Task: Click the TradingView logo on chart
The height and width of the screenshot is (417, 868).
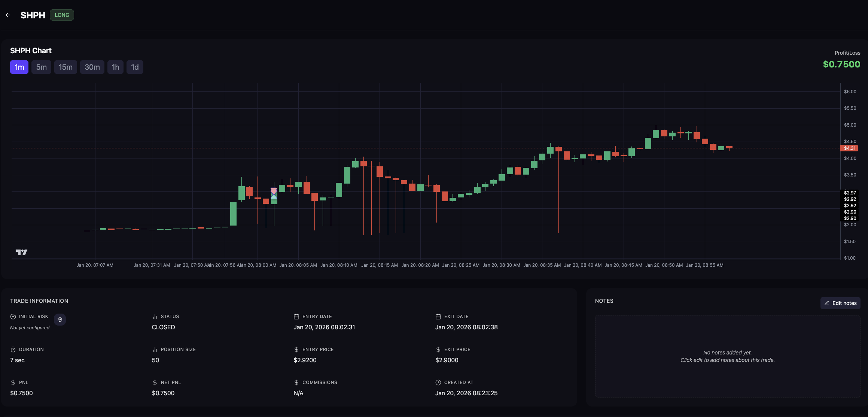Action: coord(22,252)
